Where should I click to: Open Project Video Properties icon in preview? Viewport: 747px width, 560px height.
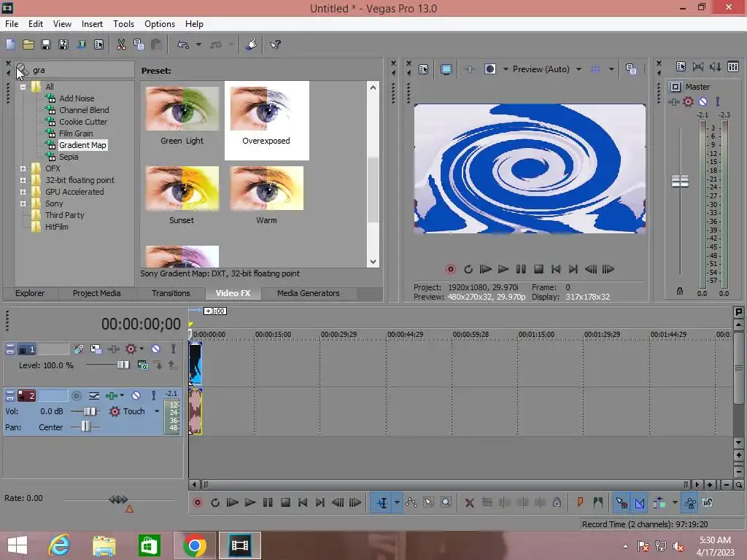click(424, 69)
